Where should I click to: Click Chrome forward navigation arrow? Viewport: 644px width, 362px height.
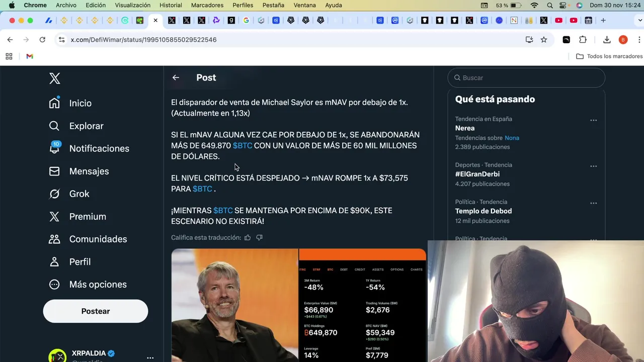coord(26,39)
